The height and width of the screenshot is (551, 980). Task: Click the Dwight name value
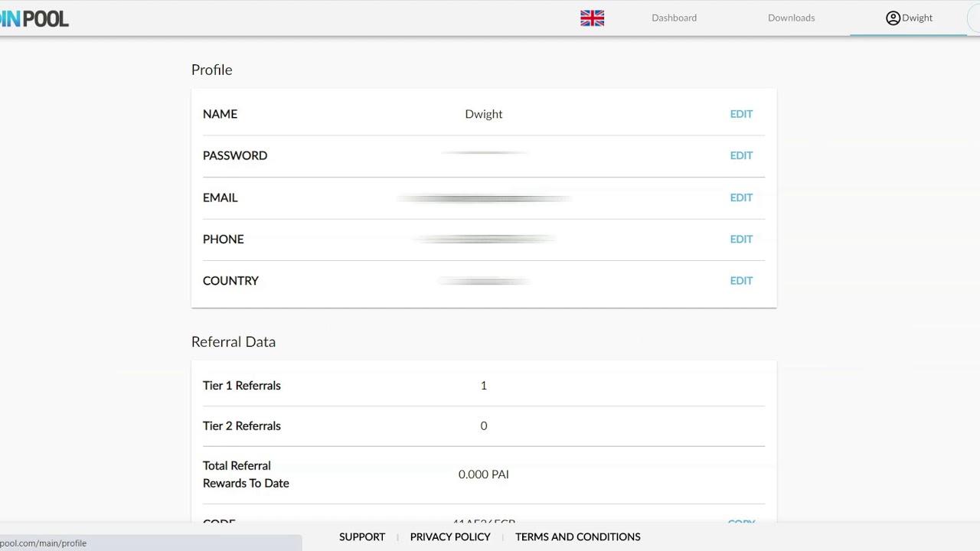point(483,114)
